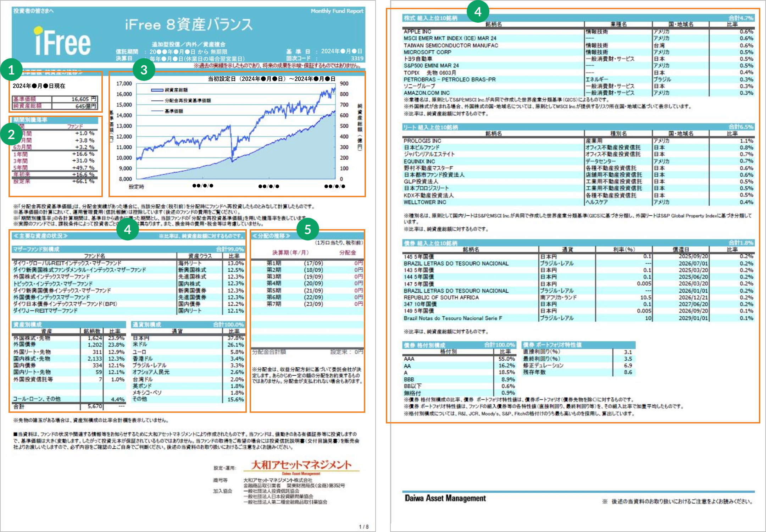This screenshot has height=532, width=766.
Task: Click the AAA ratio '55.0%'
Action: click(x=506, y=359)
